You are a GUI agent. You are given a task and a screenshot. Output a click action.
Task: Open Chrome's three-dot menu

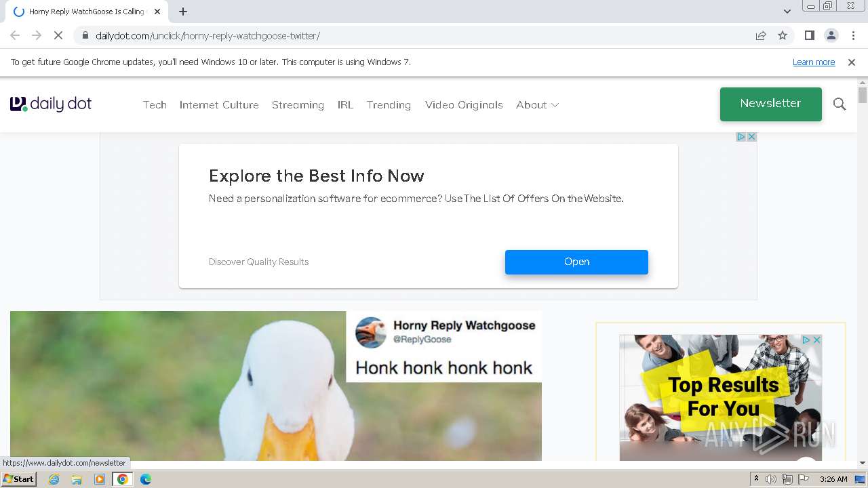[x=853, y=35]
